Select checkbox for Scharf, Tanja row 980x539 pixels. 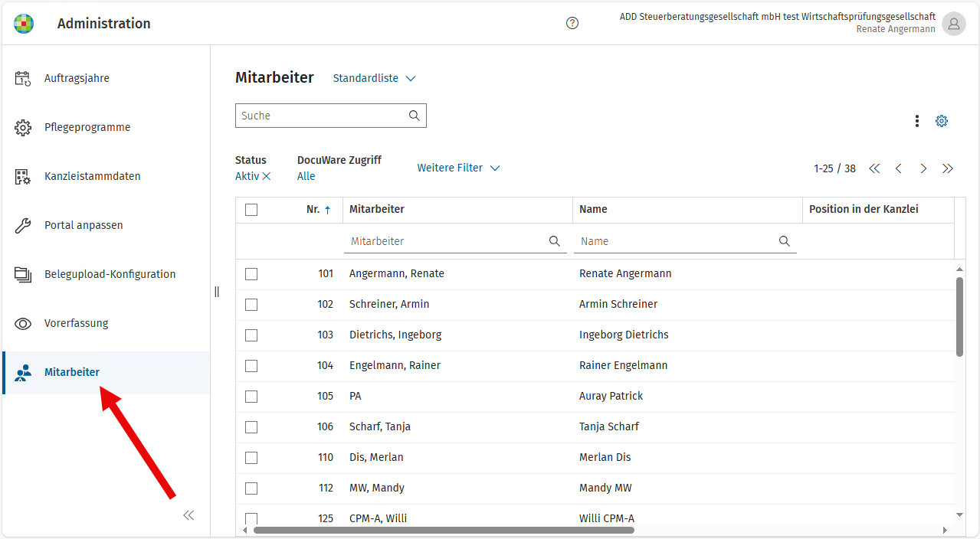[x=251, y=427]
